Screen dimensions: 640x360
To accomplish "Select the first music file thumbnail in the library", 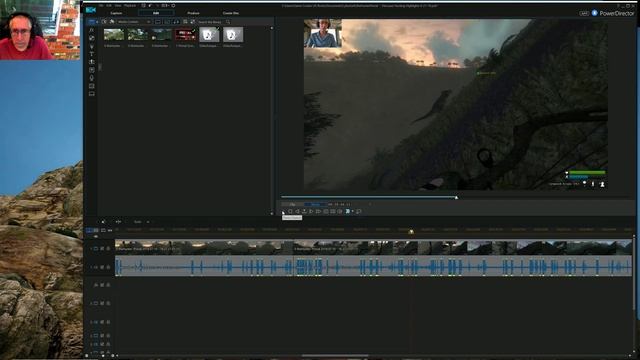I will 209,34.
